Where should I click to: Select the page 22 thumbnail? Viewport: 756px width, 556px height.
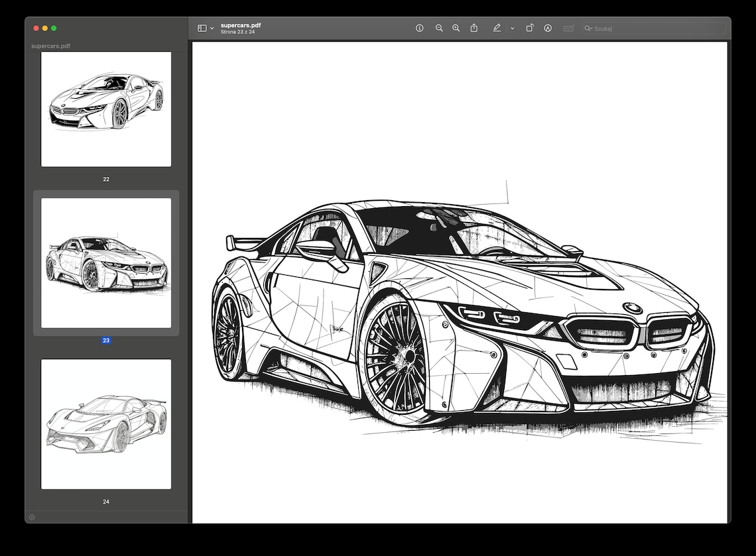105,109
